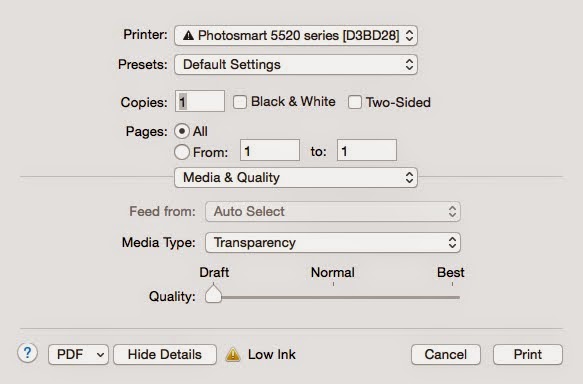Click the warning icon beside the Photosmart printer name
Screen dimensions: 583x384
point(189,36)
